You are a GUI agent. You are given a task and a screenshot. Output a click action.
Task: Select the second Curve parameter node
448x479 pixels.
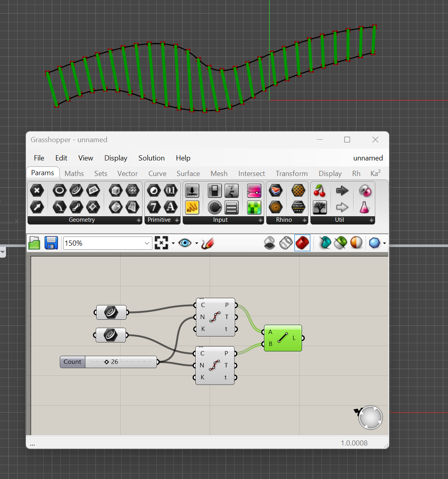coord(111,335)
